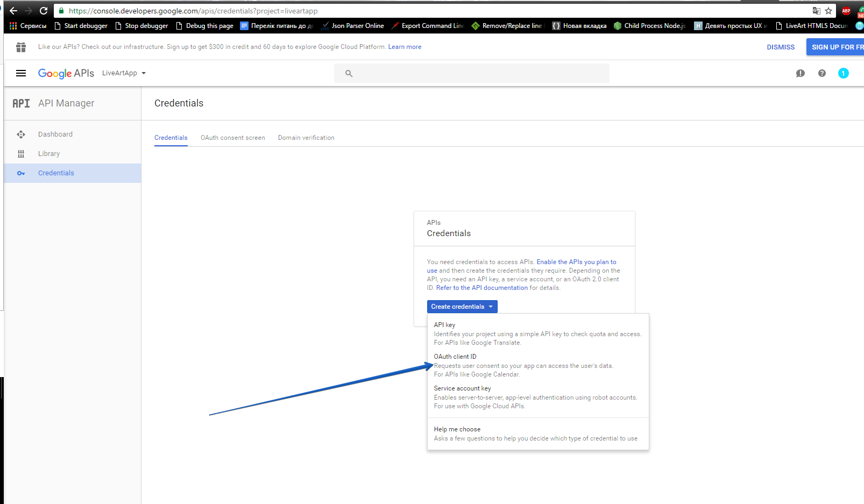Open the account avatar with number 1
Viewport: 864px width, 504px height.
coord(844,73)
